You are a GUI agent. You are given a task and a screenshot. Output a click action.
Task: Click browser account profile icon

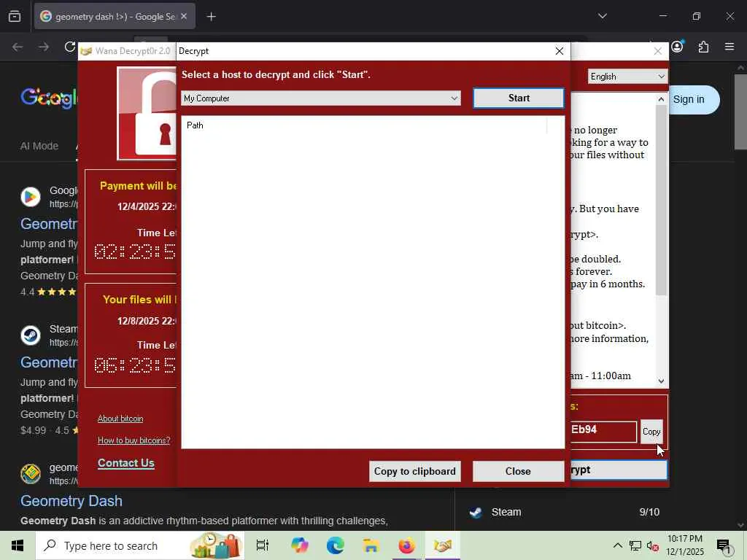677,47
